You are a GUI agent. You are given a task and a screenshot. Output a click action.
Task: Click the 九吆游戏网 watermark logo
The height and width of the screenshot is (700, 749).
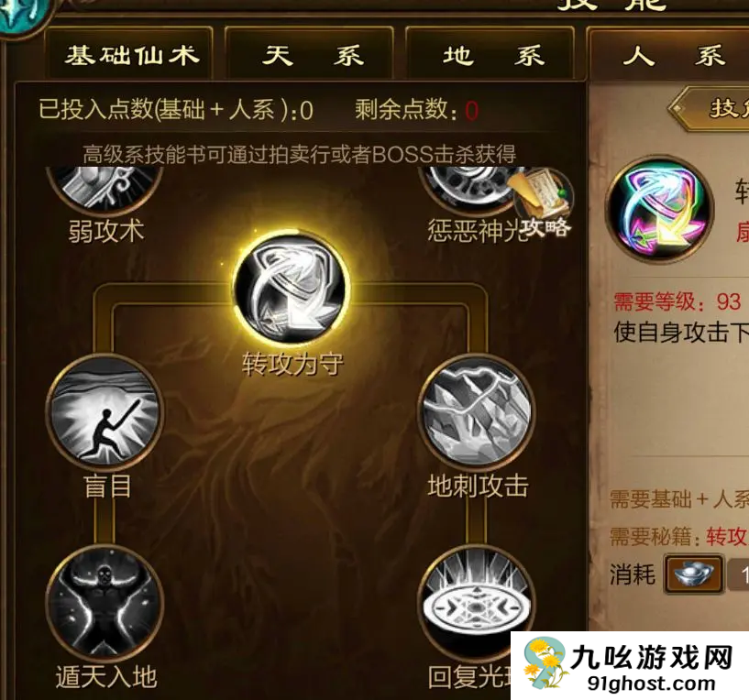pos(630,665)
